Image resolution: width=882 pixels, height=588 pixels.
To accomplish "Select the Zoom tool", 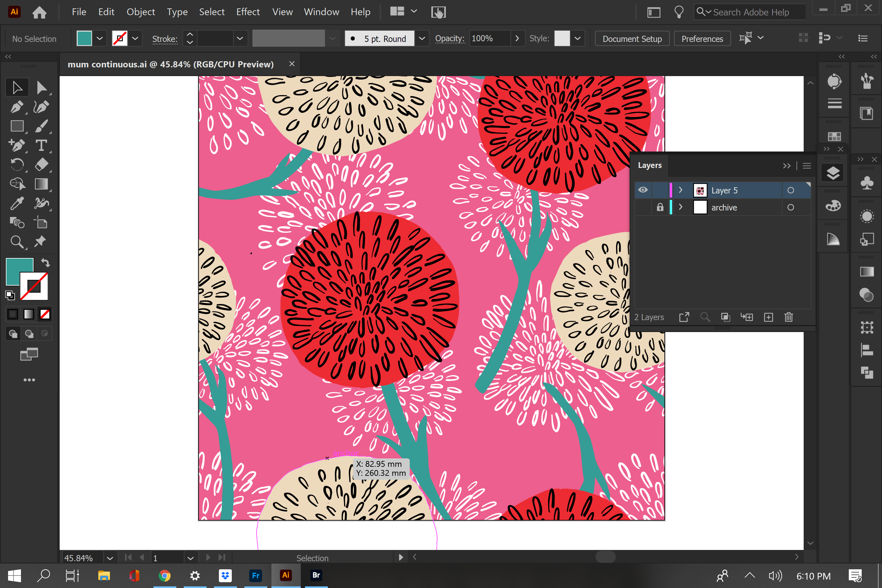I will coord(17,242).
